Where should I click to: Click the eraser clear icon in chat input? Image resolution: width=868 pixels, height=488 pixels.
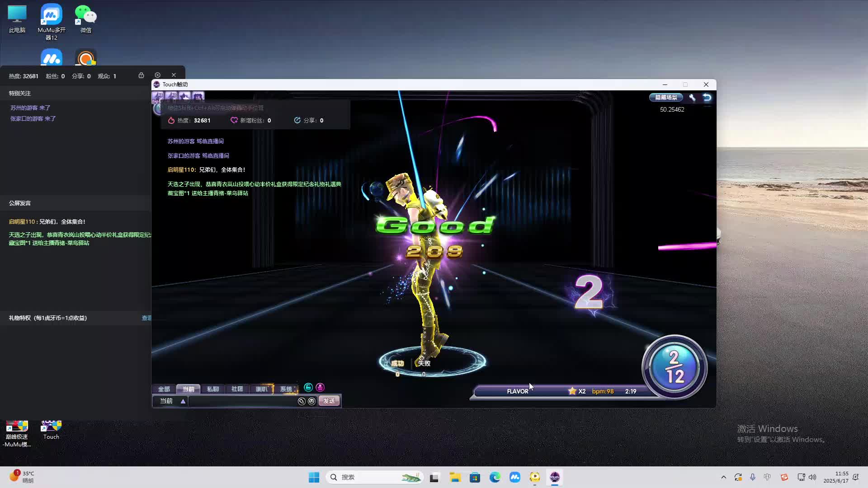pos(302,401)
